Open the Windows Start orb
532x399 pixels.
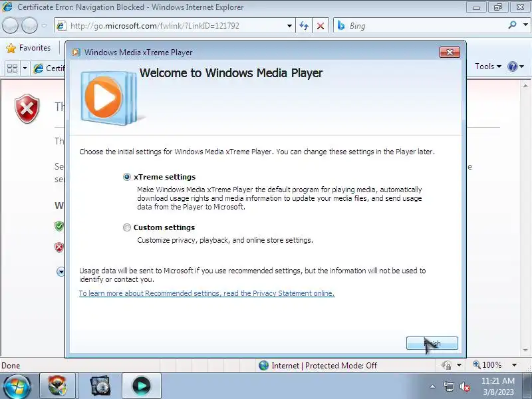point(17,387)
